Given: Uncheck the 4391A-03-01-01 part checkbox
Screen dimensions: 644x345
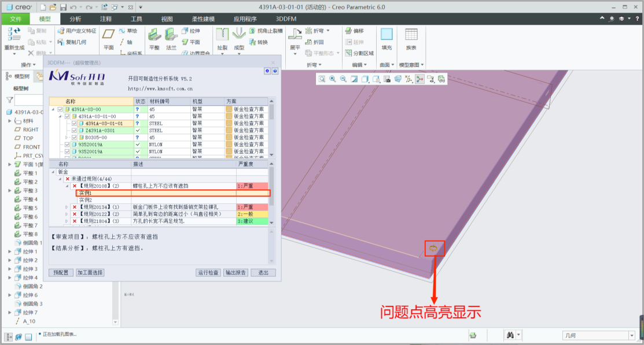Looking at the screenshot, I should point(73,124).
